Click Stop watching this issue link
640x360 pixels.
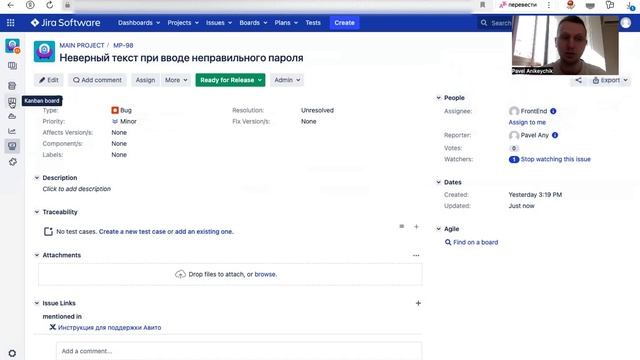click(x=556, y=159)
